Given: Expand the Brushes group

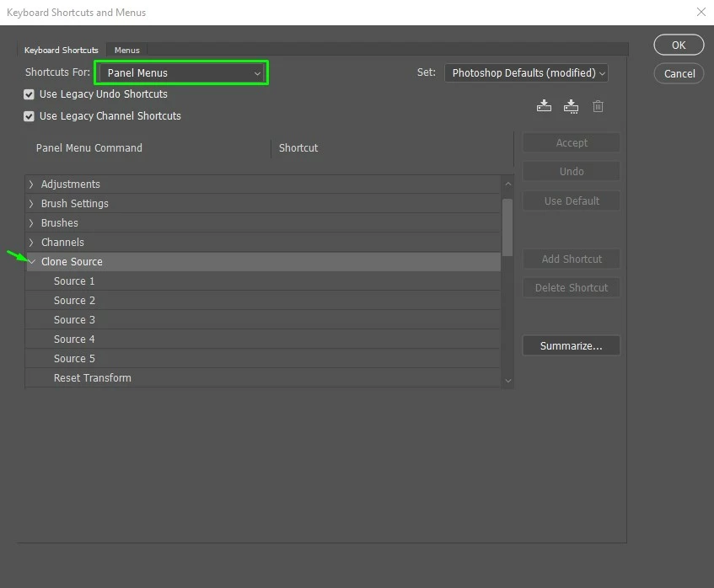Looking at the screenshot, I should tap(31, 223).
